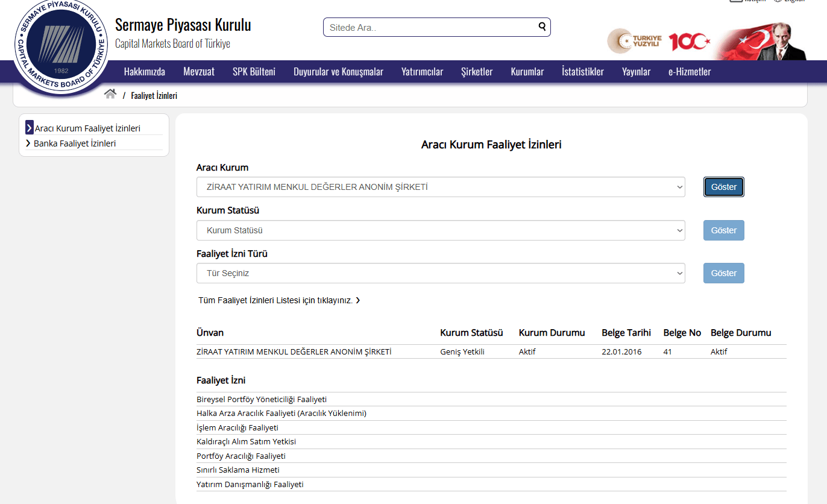This screenshot has height=504, width=827.
Task: Click inside the Sitede Ara search field
Action: tap(429, 27)
